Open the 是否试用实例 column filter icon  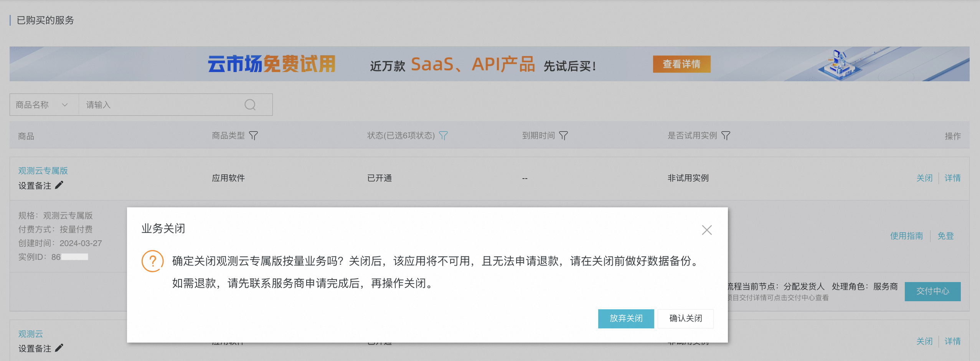pos(726,136)
